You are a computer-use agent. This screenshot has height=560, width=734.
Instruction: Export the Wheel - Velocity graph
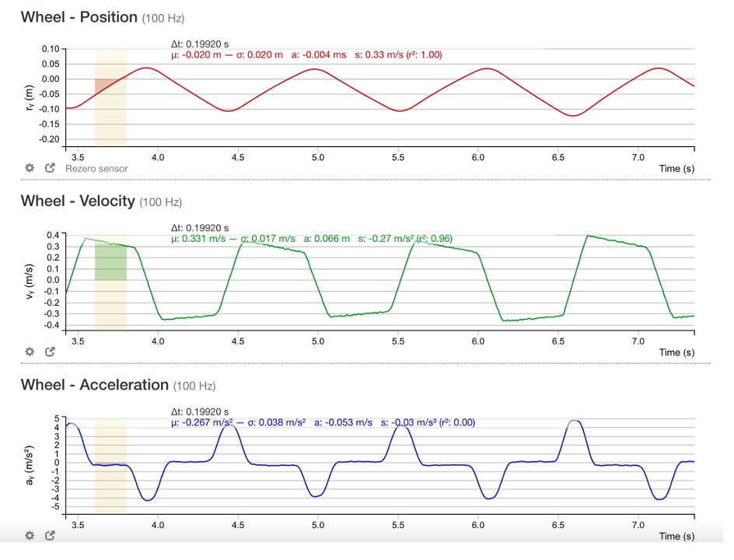pyautogui.click(x=50, y=352)
